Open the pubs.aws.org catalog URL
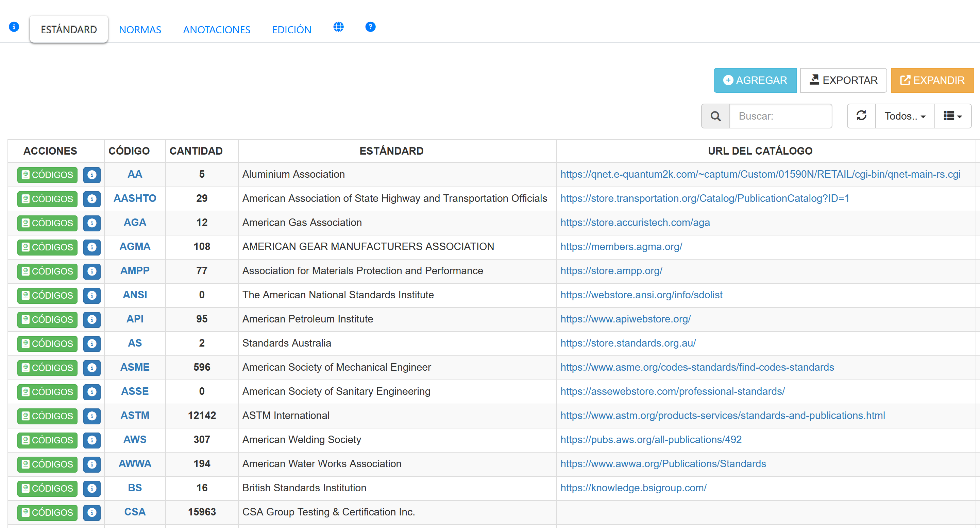Image resolution: width=980 pixels, height=528 pixels. click(651, 440)
